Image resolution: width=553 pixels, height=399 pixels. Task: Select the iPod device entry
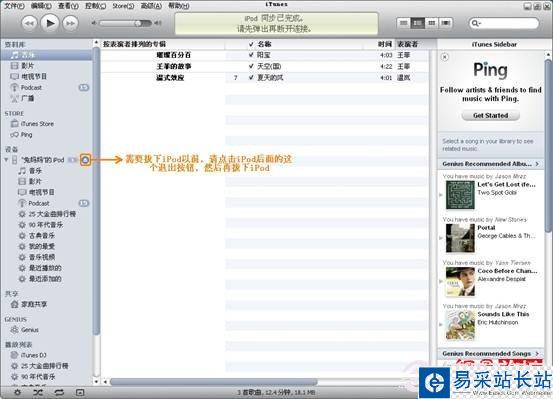[x=43, y=160]
